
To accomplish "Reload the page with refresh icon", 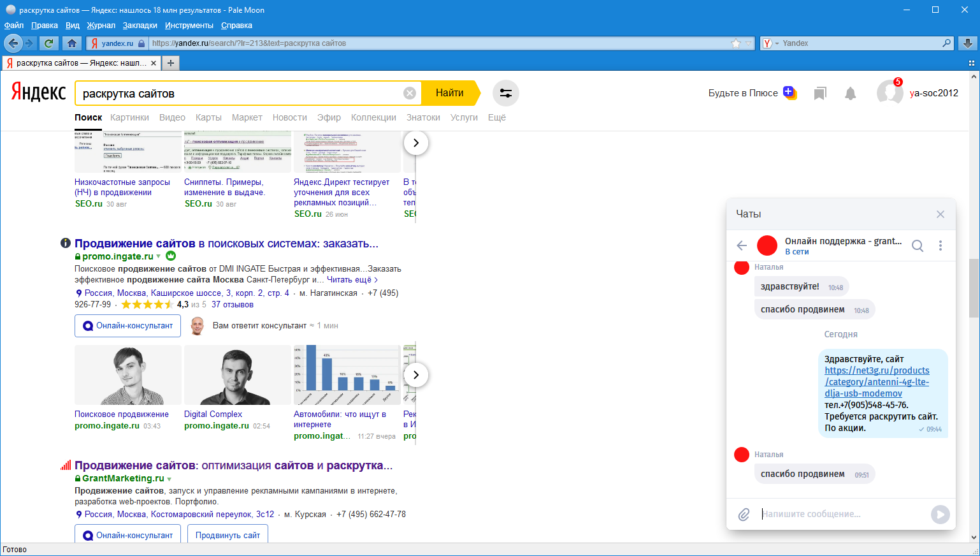I will (49, 43).
